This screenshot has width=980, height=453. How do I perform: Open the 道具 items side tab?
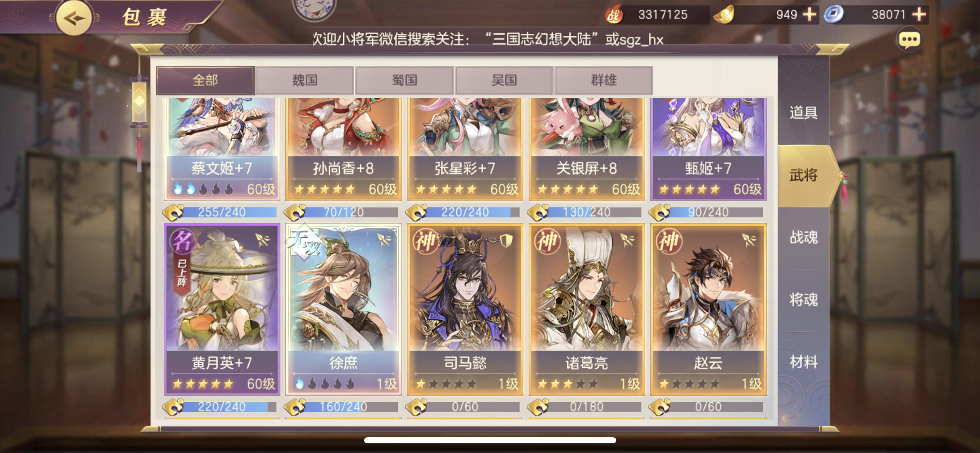[803, 113]
